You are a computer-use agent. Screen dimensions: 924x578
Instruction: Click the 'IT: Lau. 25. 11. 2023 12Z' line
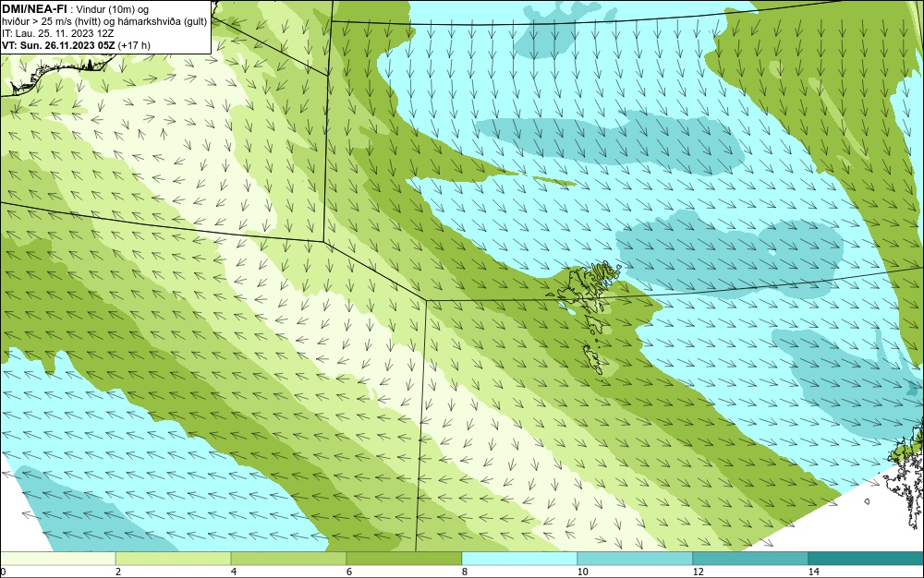pyautogui.click(x=57, y=33)
